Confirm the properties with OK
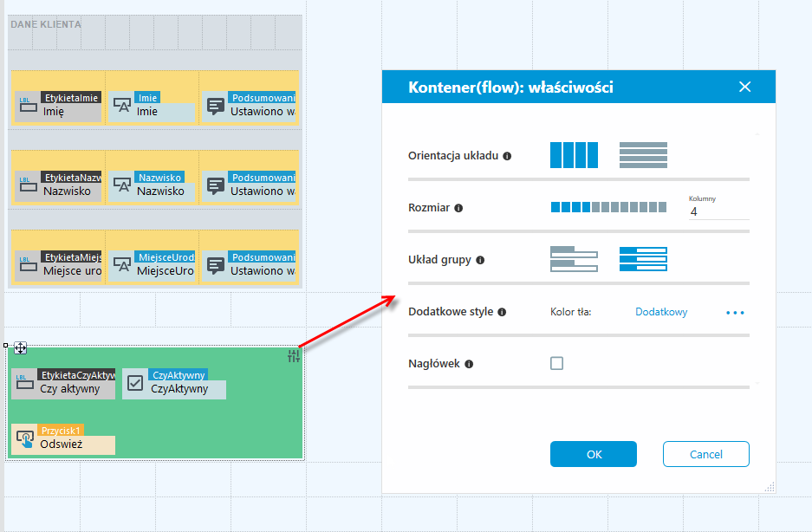 point(594,454)
